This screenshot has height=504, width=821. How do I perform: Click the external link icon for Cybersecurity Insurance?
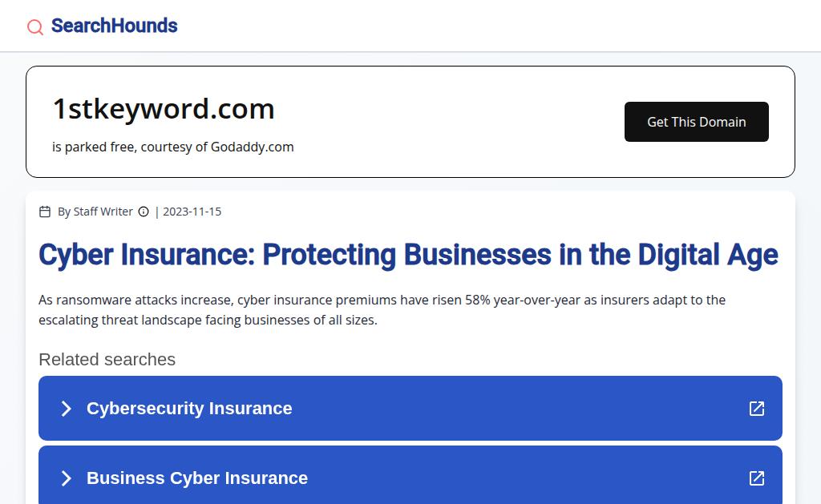756,409
